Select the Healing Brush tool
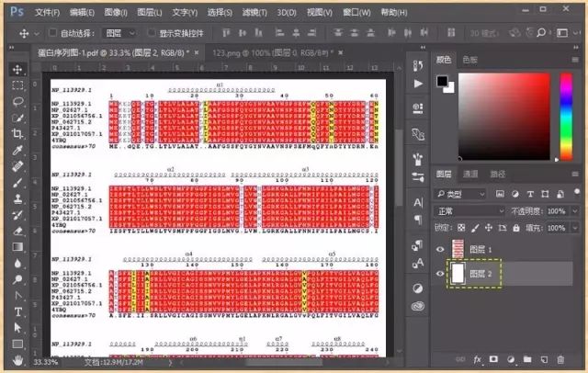This screenshot has width=588, height=373. pos(17,166)
